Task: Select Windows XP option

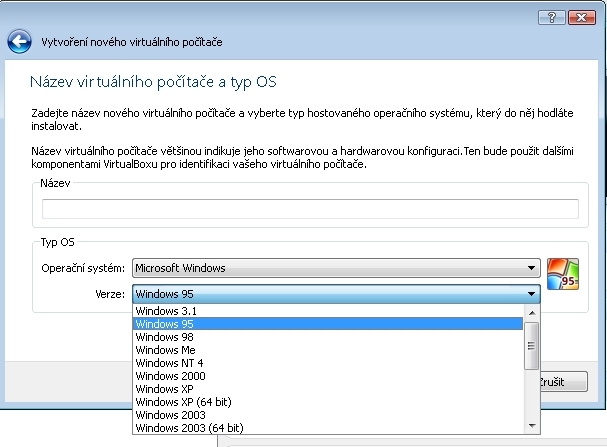Action: 328,389
